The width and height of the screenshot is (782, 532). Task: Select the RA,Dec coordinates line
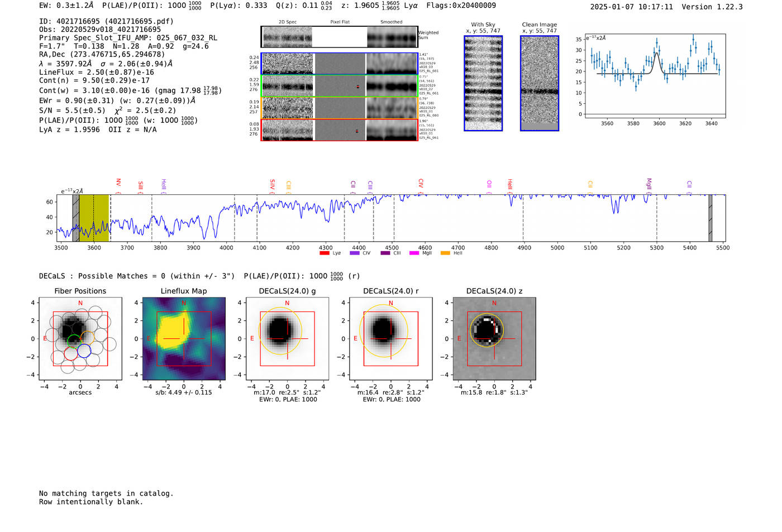[x=102, y=54]
